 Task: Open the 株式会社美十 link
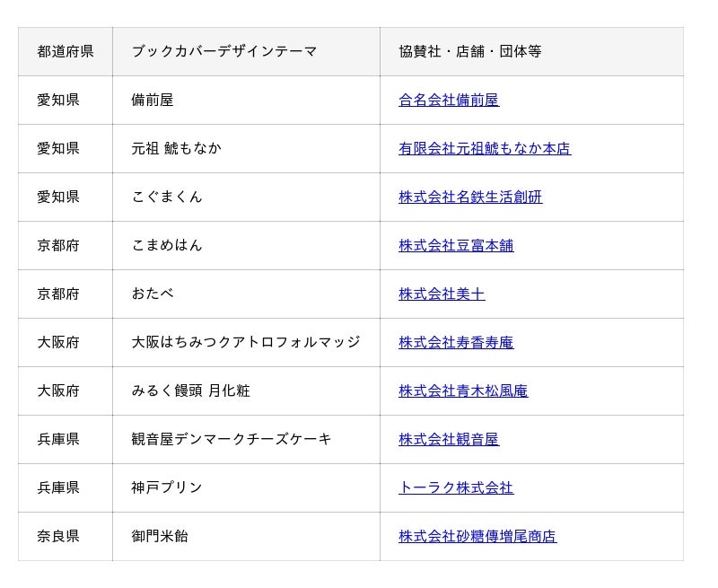click(x=442, y=294)
